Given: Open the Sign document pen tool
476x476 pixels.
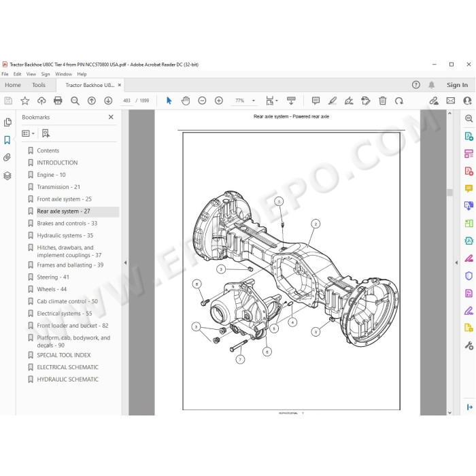Looking at the screenshot, I should click(349, 101).
